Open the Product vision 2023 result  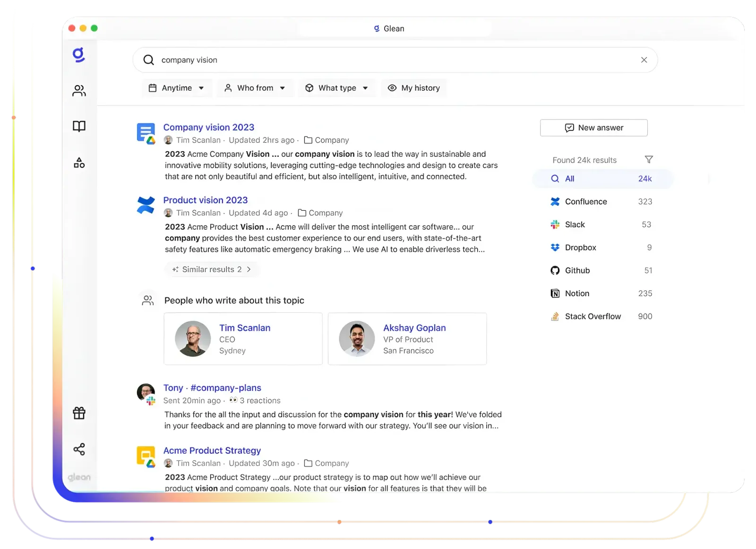pos(205,200)
